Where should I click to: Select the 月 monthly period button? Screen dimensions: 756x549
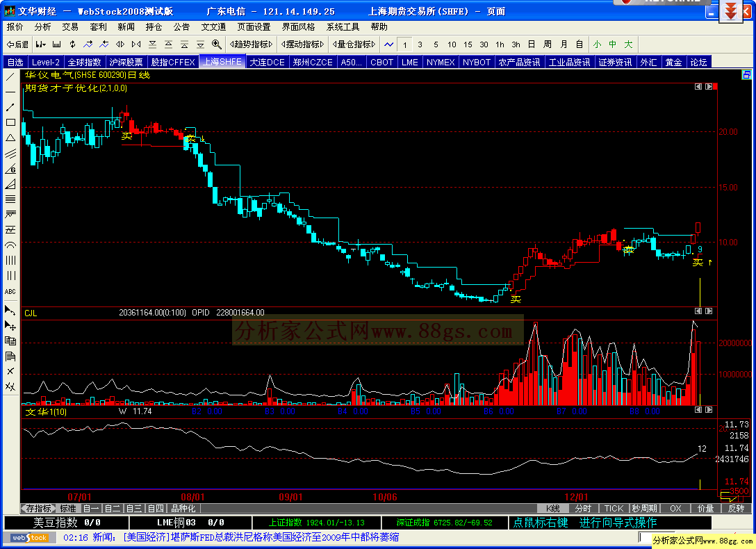564,44
